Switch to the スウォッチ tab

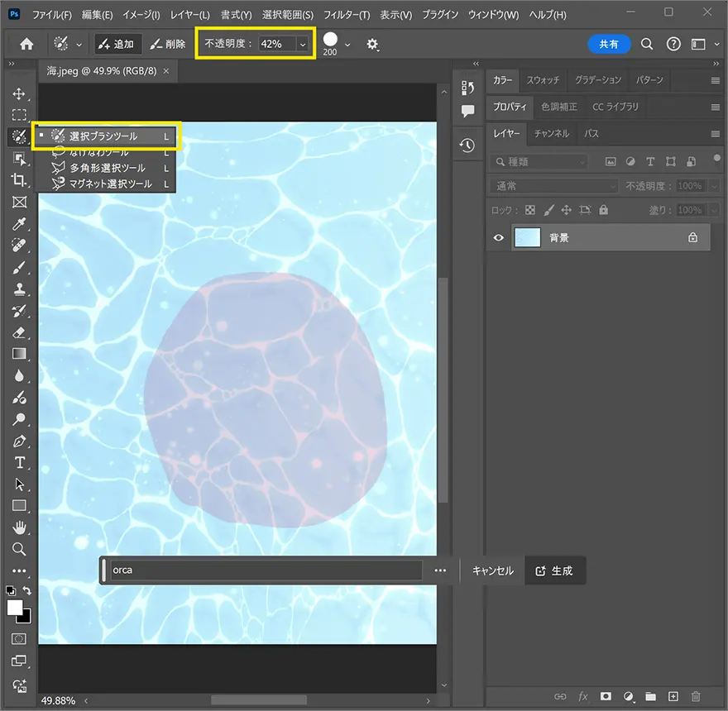pyautogui.click(x=543, y=80)
